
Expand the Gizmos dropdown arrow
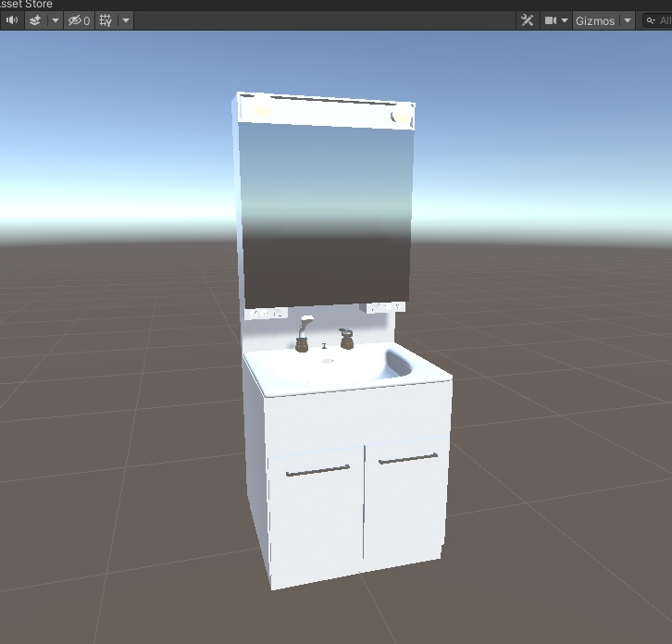[628, 20]
